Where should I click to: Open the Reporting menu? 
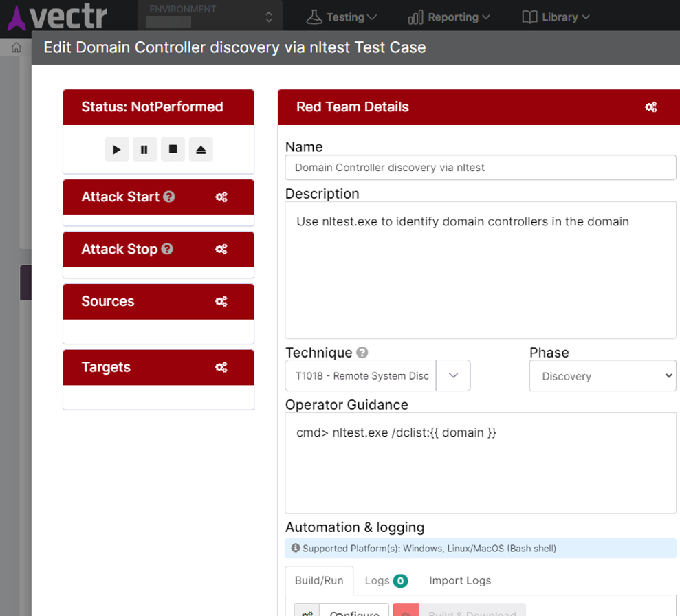[449, 17]
